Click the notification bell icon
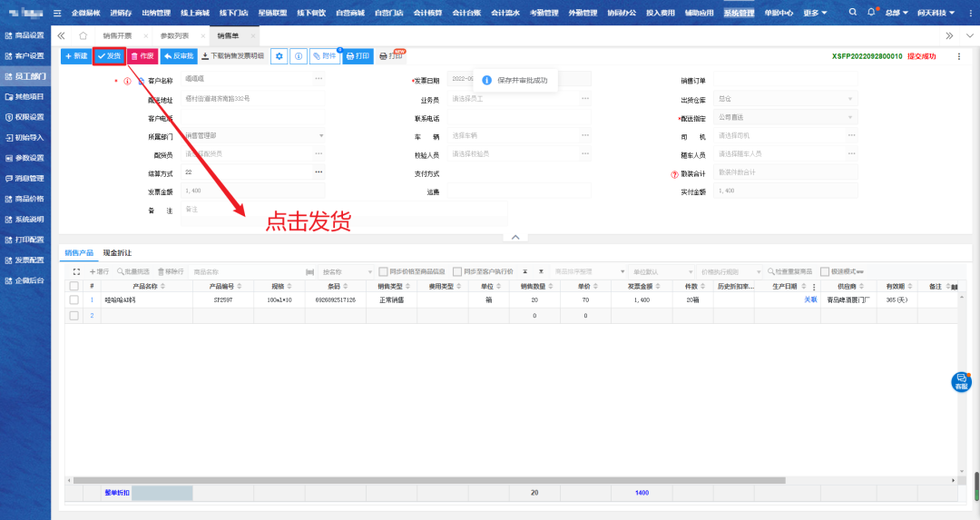 872,13
